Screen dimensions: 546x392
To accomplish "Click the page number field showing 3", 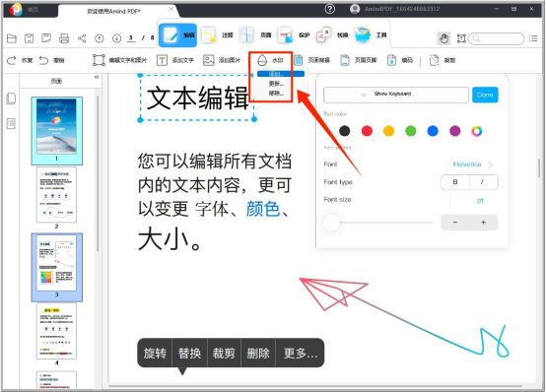I will coord(131,38).
